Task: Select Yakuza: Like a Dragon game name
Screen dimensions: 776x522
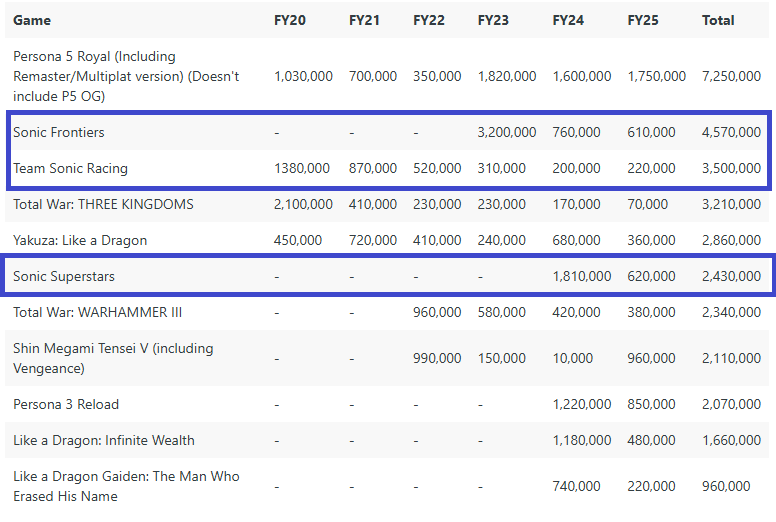Action: pos(80,240)
